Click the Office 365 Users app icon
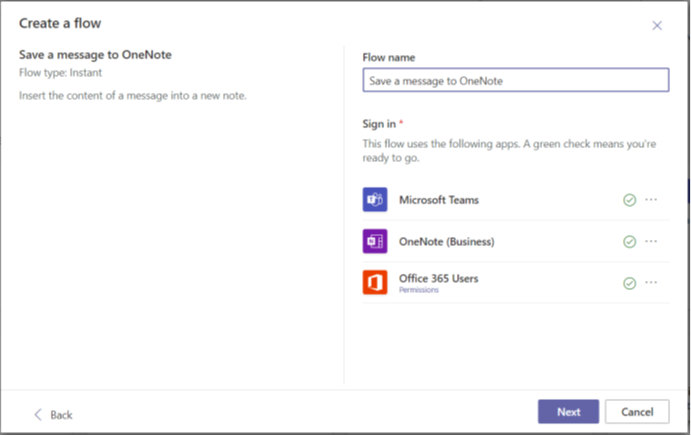Screen dimensions: 691x436 coord(375,282)
